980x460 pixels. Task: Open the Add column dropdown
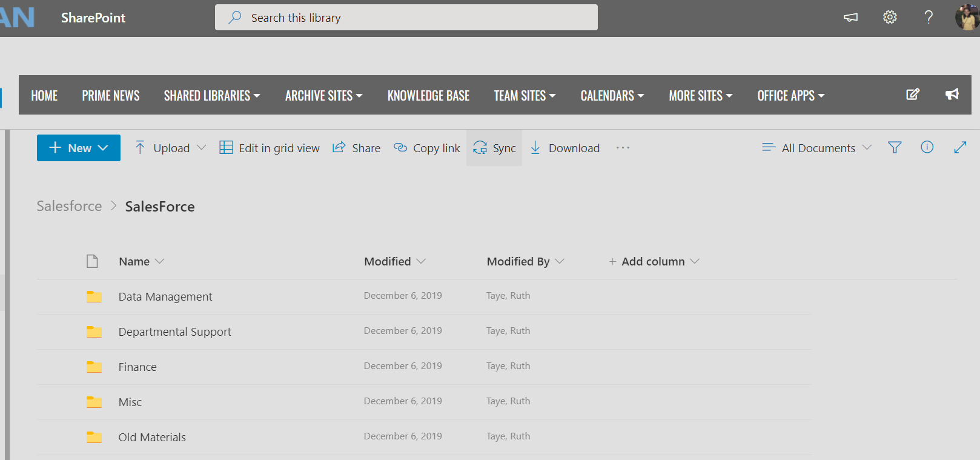(x=654, y=261)
